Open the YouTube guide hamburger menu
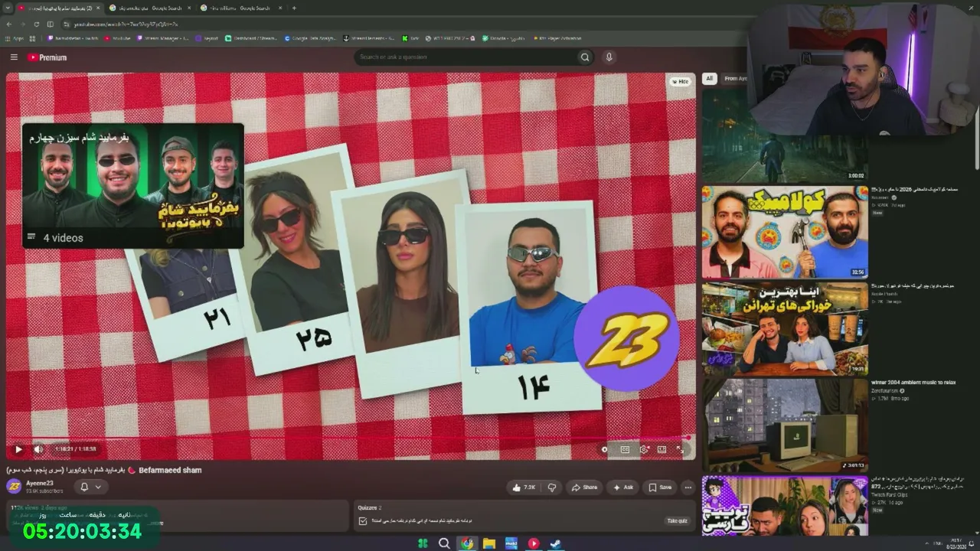The width and height of the screenshot is (980, 551). (14, 57)
